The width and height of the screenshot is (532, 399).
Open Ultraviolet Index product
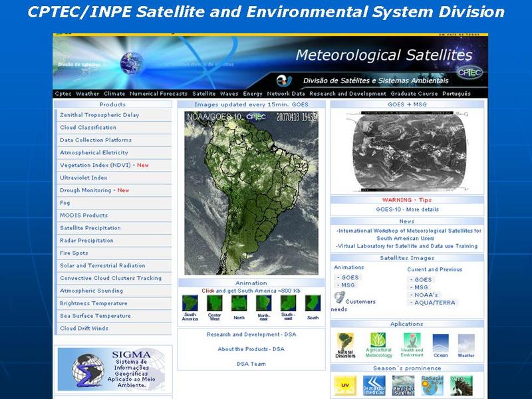[x=113, y=178]
